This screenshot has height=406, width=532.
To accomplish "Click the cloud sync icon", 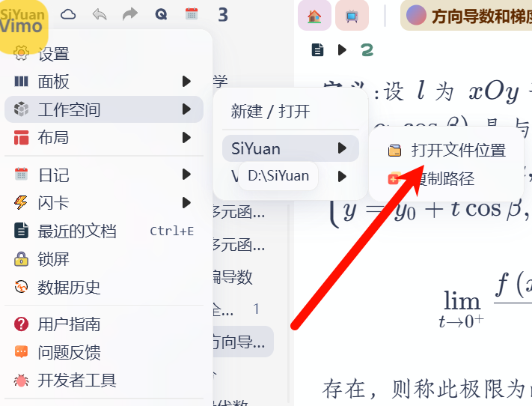I will (68, 15).
